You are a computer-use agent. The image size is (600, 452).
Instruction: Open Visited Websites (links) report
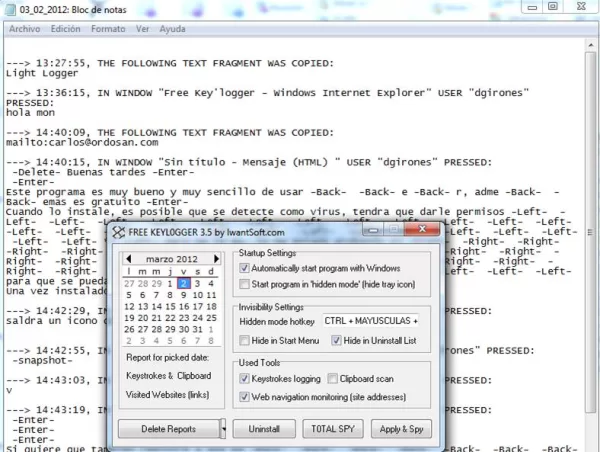pyautogui.click(x=167, y=395)
